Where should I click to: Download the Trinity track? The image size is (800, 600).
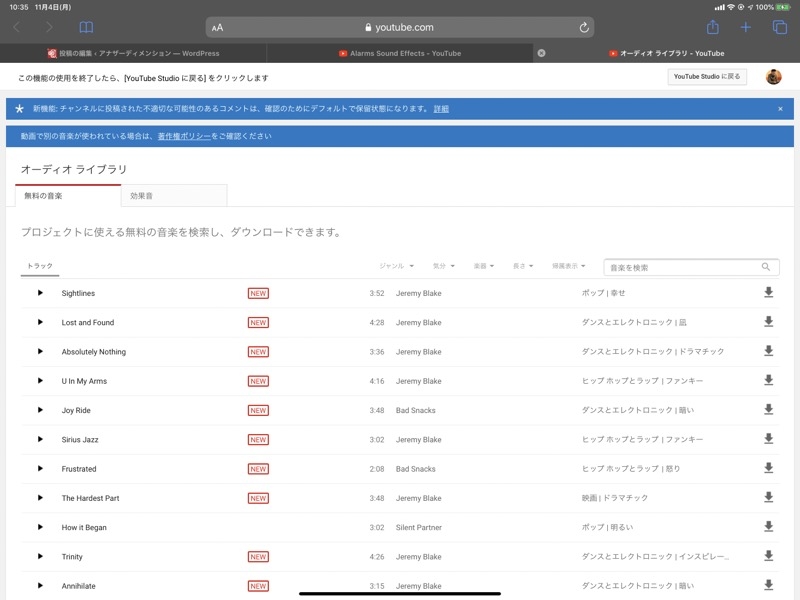pos(768,556)
